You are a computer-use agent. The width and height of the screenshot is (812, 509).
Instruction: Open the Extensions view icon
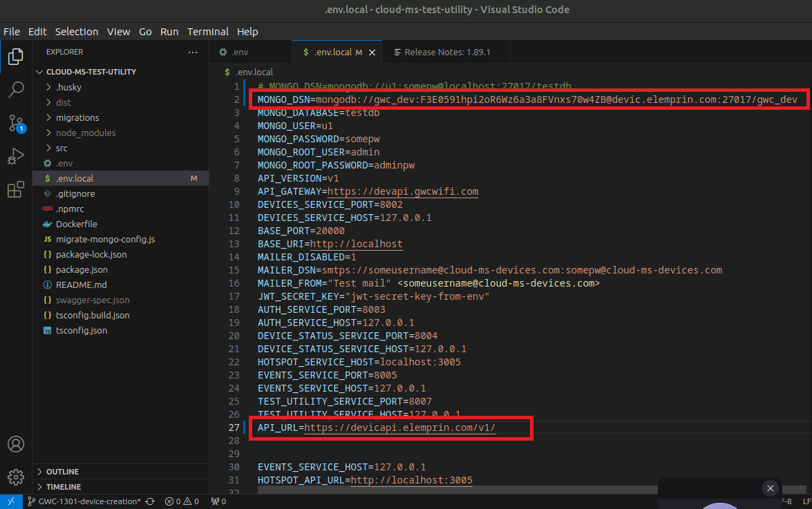tap(15, 190)
